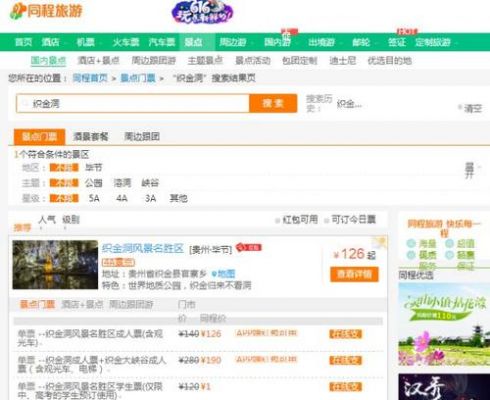Book the 学生票 ticket row
490x400 pixels.
click(346, 387)
